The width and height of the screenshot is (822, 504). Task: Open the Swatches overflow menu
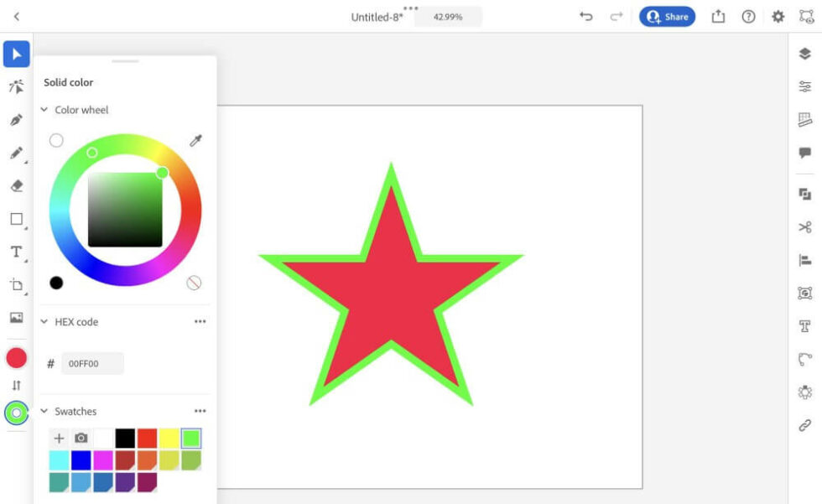pyautogui.click(x=200, y=410)
